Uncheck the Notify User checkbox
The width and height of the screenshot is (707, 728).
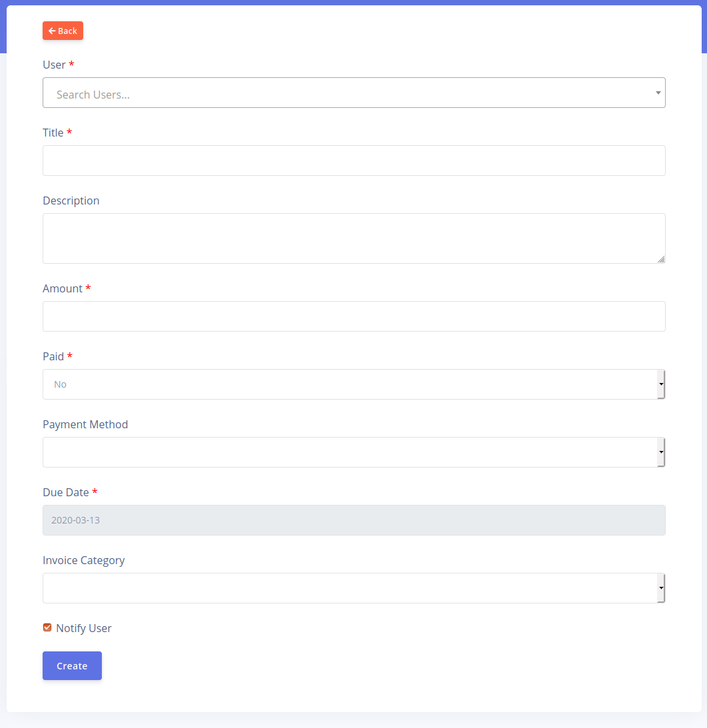click(x=47, y=627)
